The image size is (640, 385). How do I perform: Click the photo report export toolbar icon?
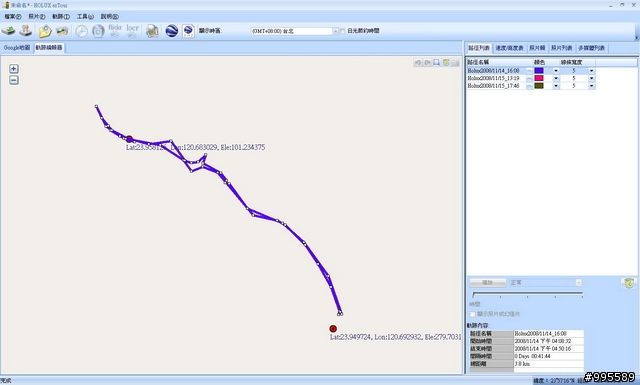pos(152,31)
